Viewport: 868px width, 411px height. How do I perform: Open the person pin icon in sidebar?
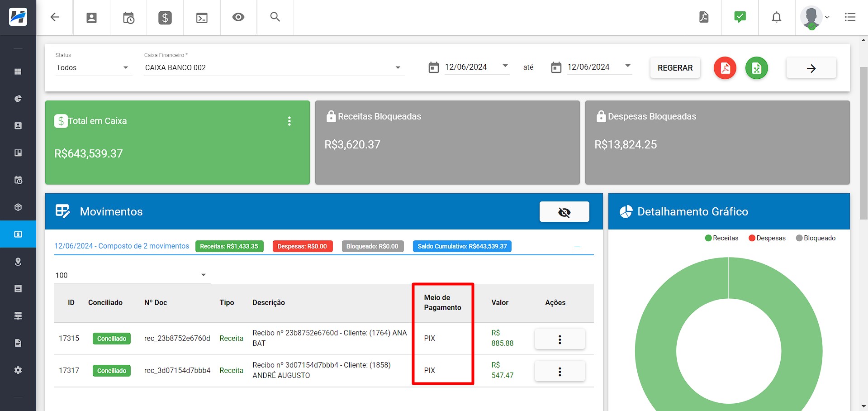pos(18,262)
